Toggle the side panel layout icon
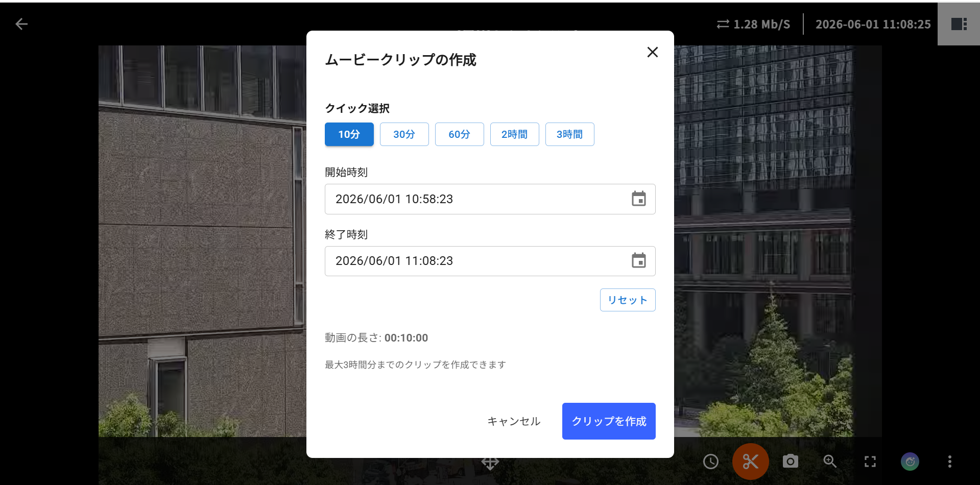980x485 pixels. point(959,24)
